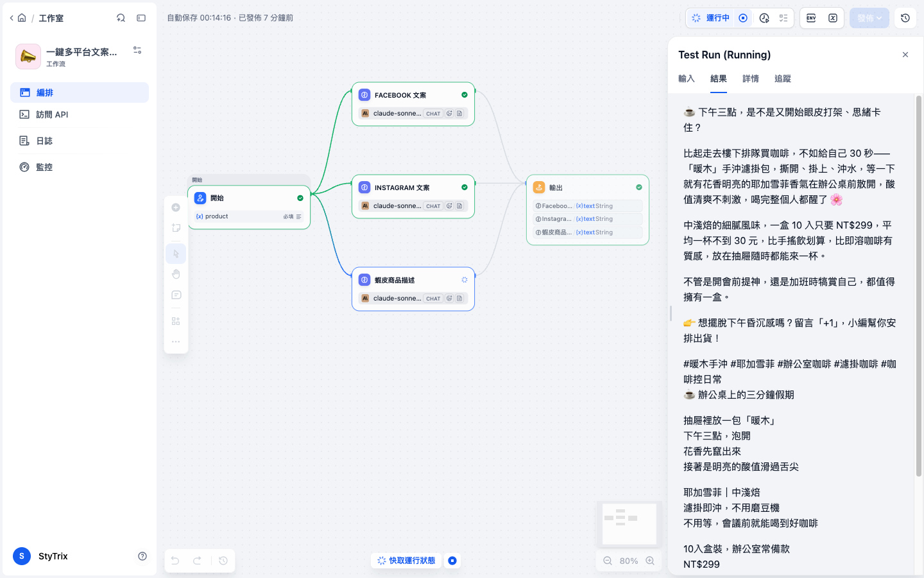Open 監控 in the sidebar

pyautogui.click(x=80, y=167)
